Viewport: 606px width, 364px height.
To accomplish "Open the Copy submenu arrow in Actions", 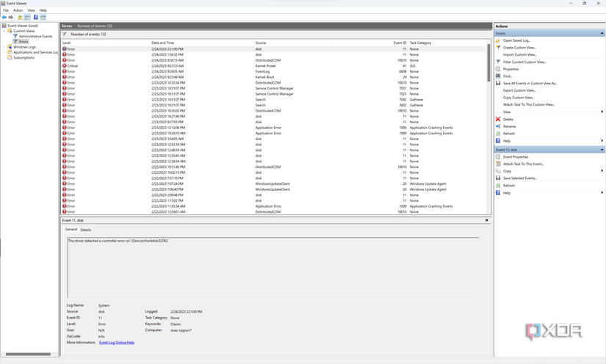I will [602, 171].
